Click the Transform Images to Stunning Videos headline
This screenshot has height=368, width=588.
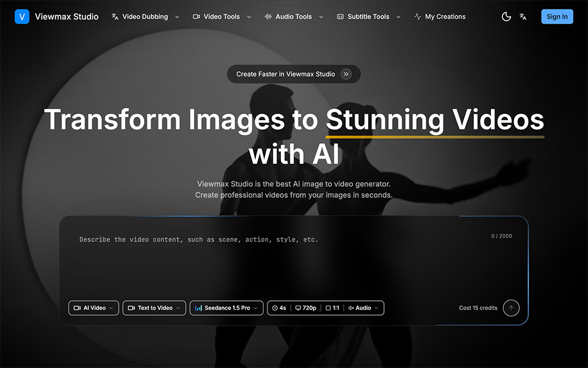click(294, 137)
